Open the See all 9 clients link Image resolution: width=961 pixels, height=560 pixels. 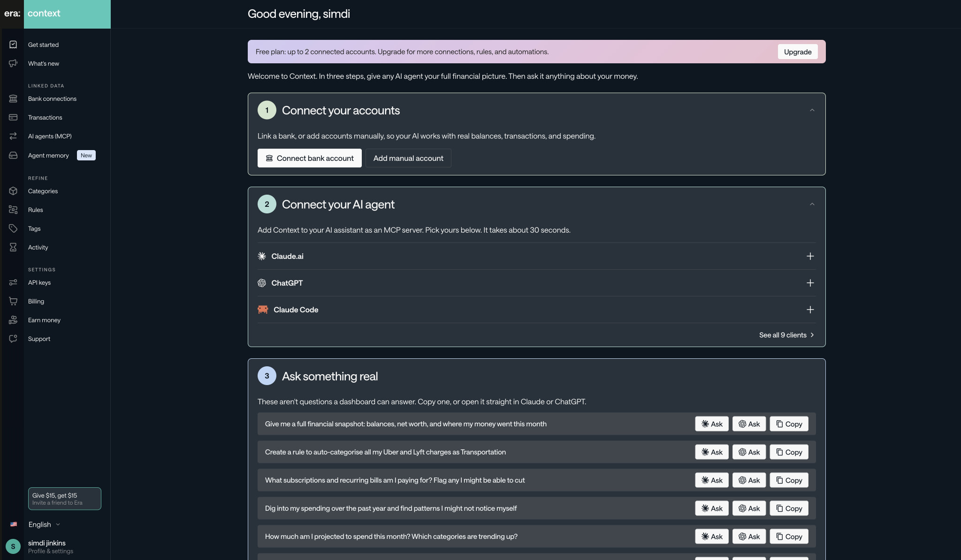(787, 335)
